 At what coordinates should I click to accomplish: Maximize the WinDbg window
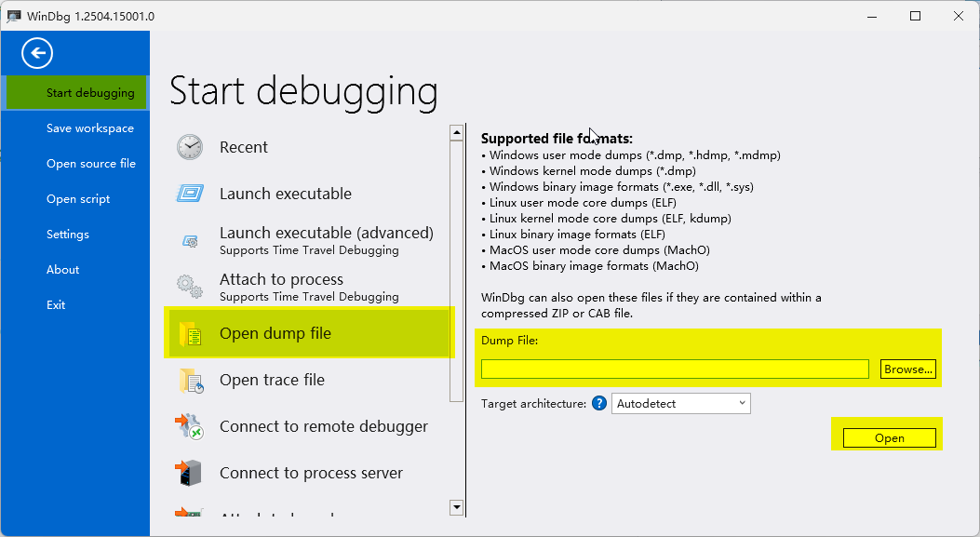(915, 16)
